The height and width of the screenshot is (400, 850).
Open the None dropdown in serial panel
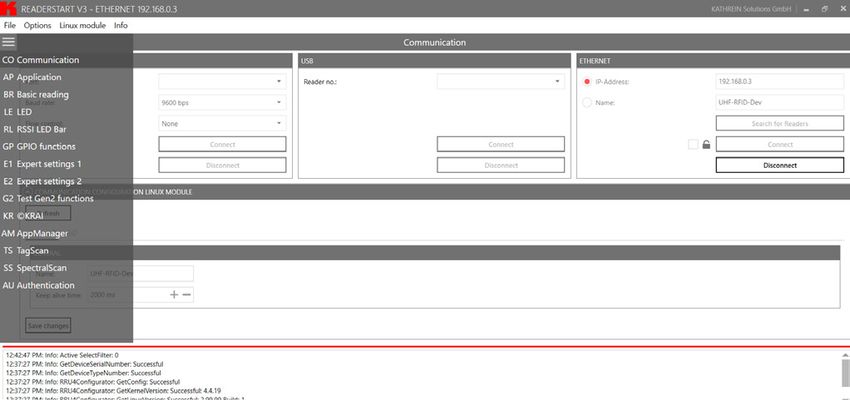point(222,124)
